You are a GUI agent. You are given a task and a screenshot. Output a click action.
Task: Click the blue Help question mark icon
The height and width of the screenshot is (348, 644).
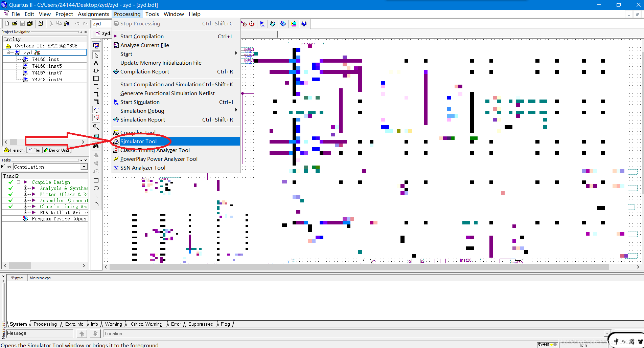click(304, 24)
